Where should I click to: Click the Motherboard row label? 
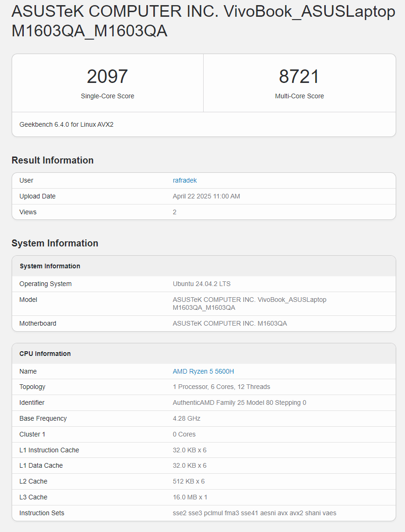(38, 324)
